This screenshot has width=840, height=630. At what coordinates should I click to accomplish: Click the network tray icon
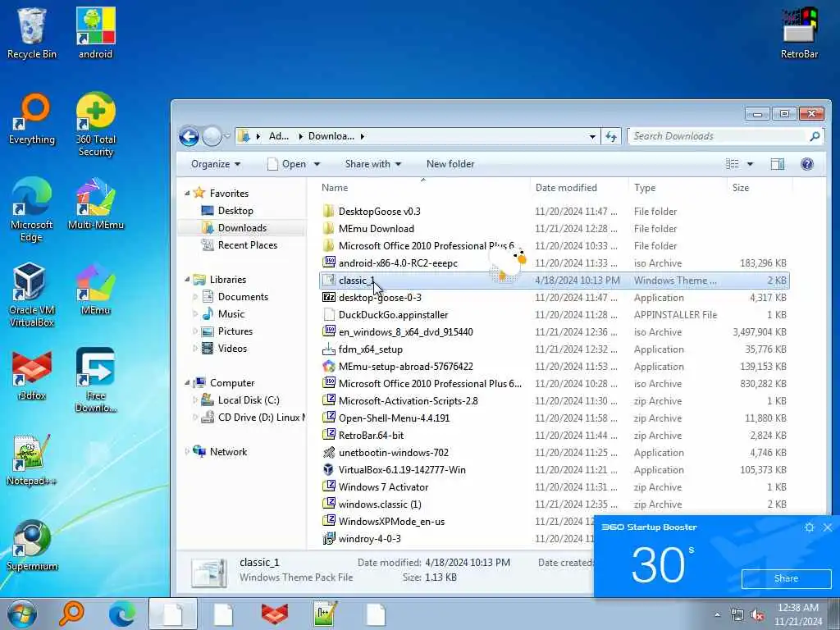coord(737,614)
